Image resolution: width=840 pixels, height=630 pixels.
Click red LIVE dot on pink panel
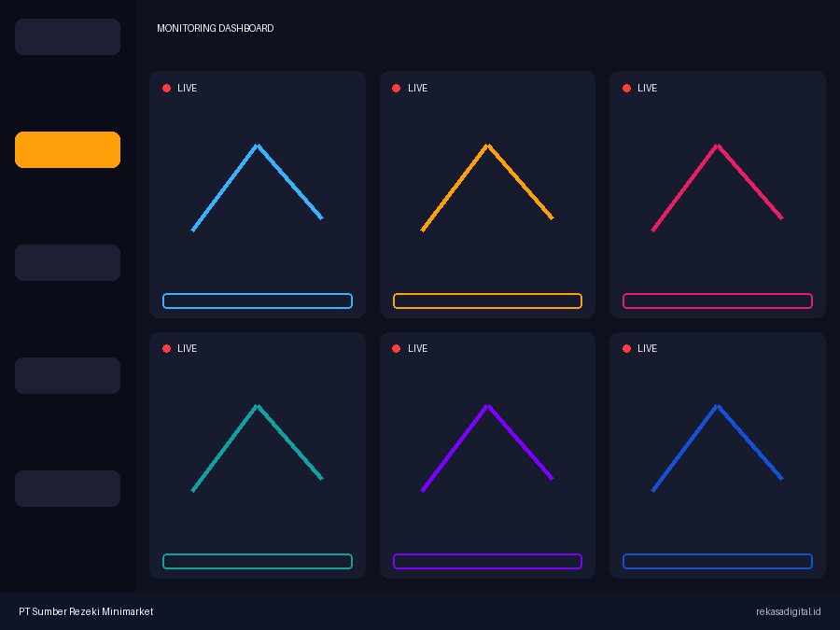(x=626, y=88)
